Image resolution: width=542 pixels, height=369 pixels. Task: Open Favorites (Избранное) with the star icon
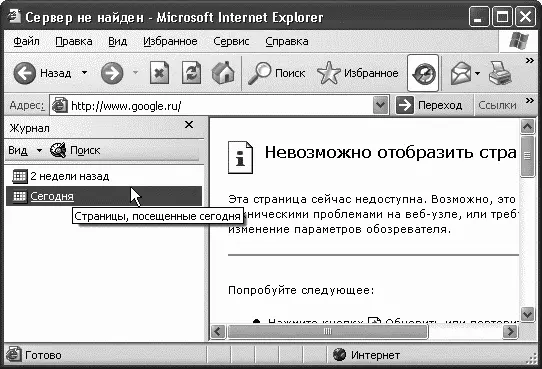click(328, 73)
